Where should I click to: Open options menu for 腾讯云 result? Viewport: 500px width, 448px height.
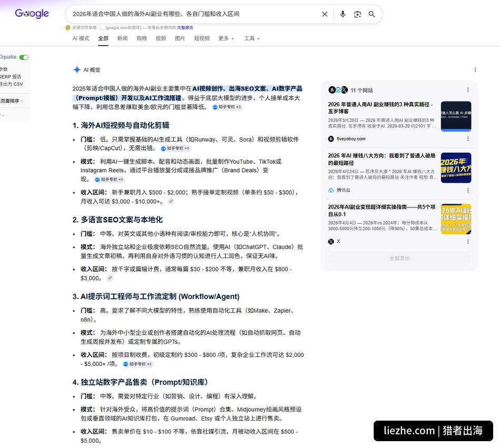[468, 191]
